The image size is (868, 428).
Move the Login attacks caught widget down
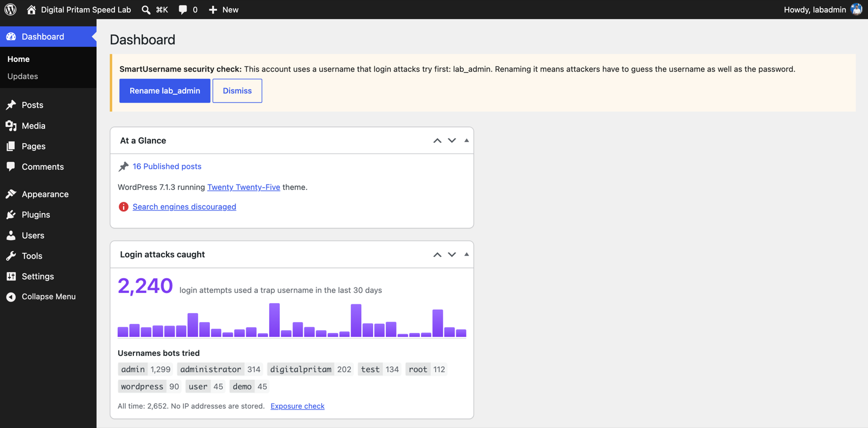pos(452,254)
